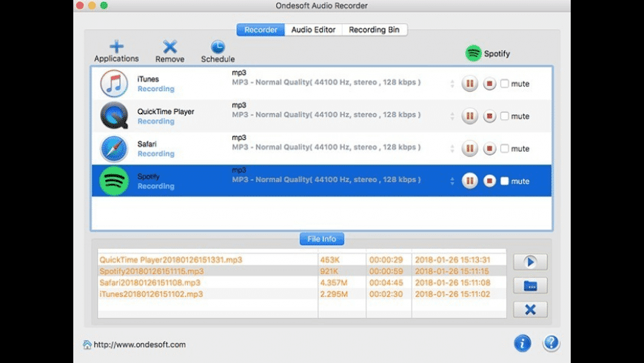Enable mute for Spotify
644x363 pixels.
[x=505, y=181]
